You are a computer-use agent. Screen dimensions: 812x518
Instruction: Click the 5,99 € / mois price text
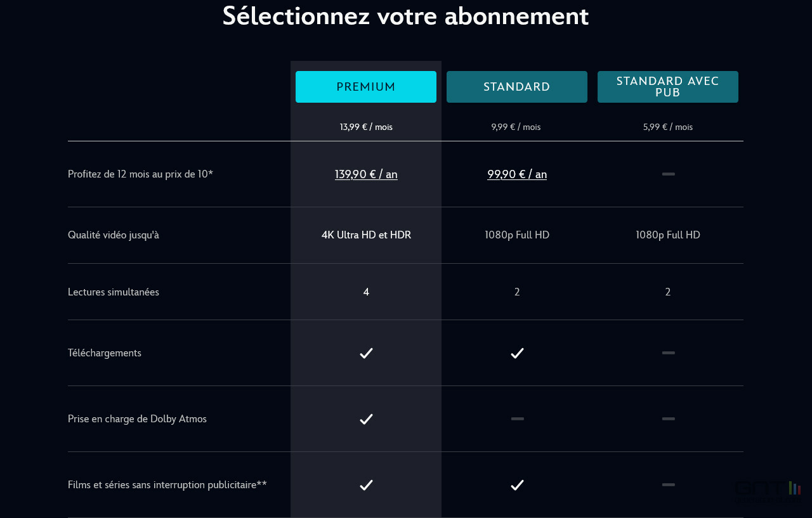coord(668,127)
